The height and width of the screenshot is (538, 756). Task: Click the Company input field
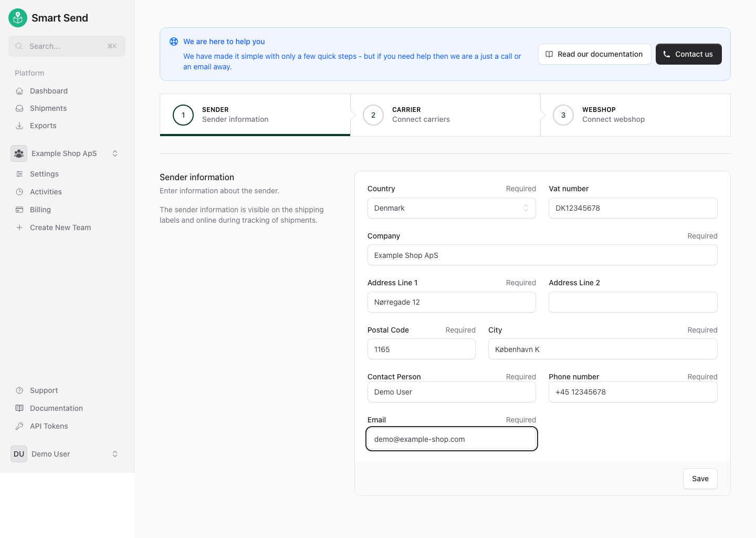tap(542, 255)
